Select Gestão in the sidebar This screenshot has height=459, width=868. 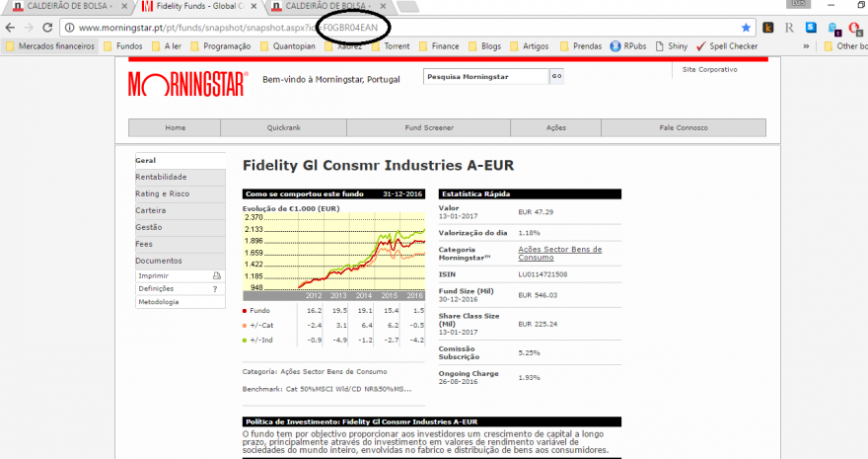click(180, 227)
